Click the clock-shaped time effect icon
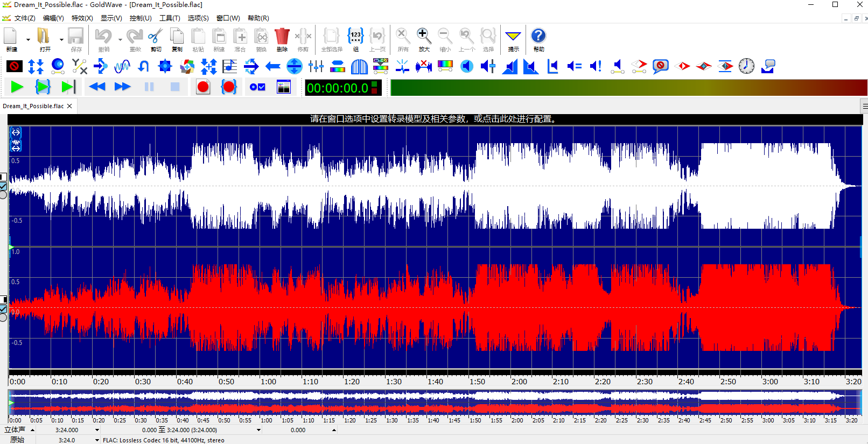 pyautogui.click(x=746, y=66)
